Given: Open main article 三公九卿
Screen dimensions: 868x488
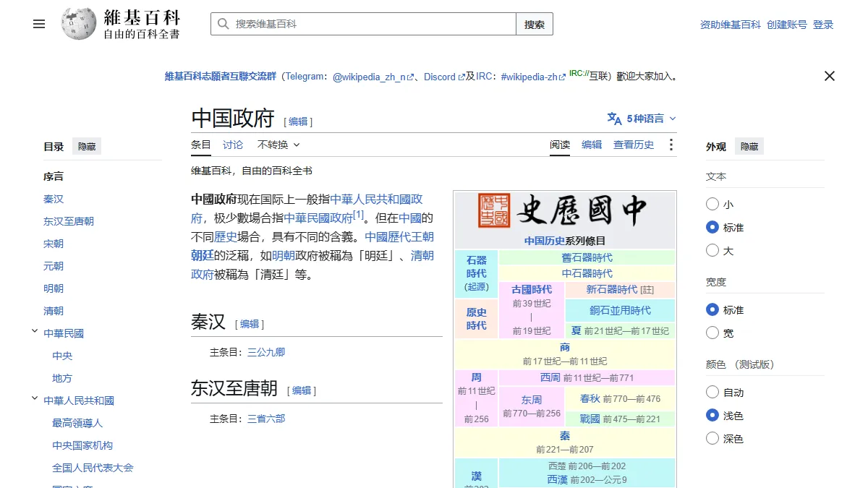Looking at the screenshot, I should point(266,353).
